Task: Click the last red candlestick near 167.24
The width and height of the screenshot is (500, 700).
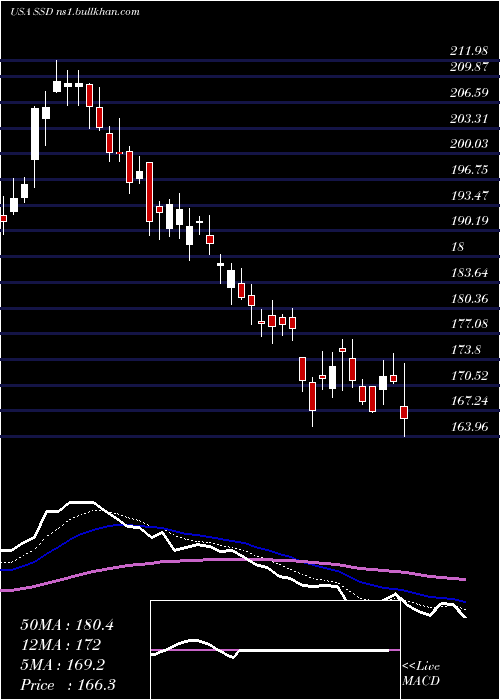Action: click(404, 412)
